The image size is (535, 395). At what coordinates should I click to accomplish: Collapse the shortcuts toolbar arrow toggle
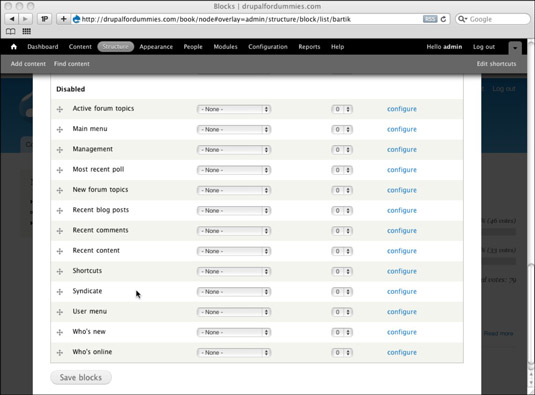point(515,48)
